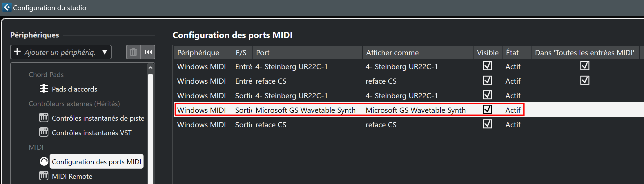Click the Contrôles instantanés de piste icon
Viewport: 644px width, 184px height.
click(44, 118)
